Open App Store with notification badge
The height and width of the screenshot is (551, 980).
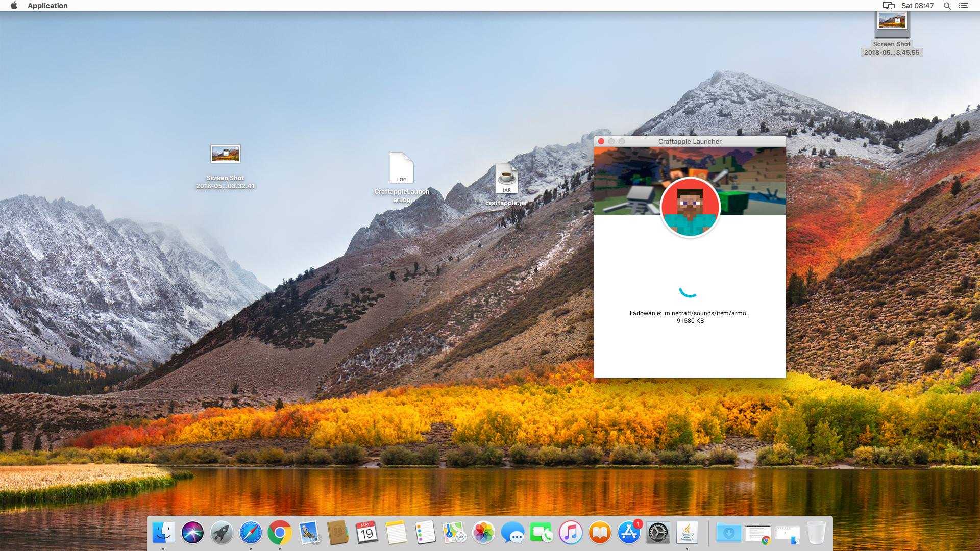629,533
